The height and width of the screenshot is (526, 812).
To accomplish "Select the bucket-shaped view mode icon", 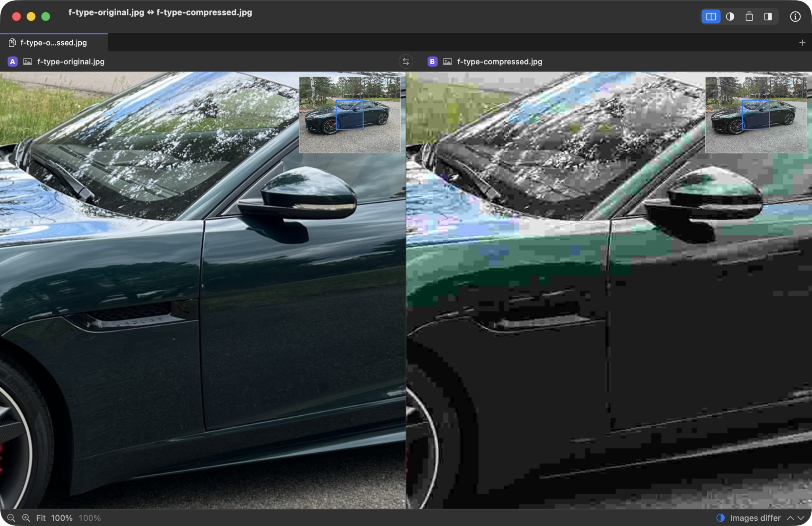I will click(749, 17).
